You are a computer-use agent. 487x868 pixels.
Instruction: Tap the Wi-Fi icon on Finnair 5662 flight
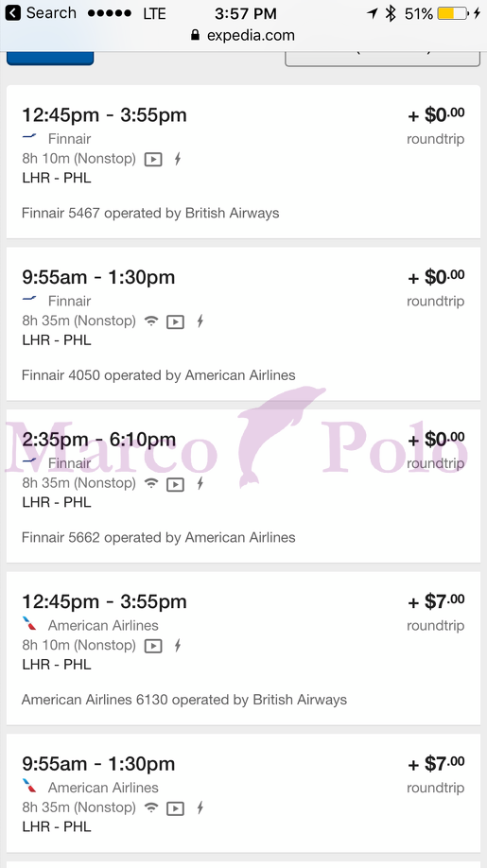coord(150,483)
